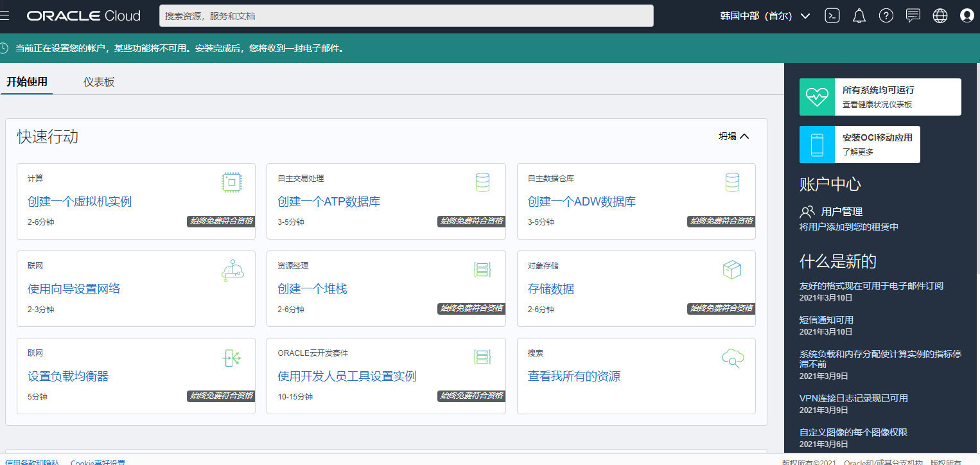This screenshot has height=465, width=980.
Task: Switch to the 开始使用 tab
Action: coord(27,82)
